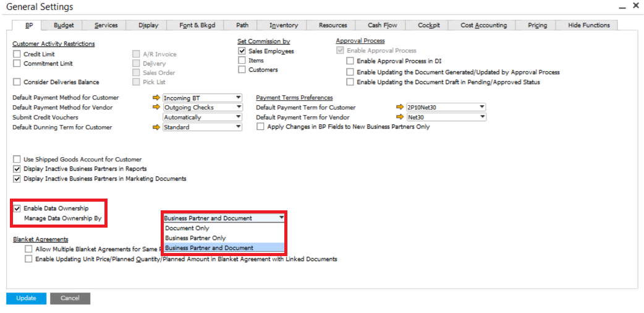Close the General Settings window
Image resolution: width=644 pixels, height=313 pixels.
636,6
